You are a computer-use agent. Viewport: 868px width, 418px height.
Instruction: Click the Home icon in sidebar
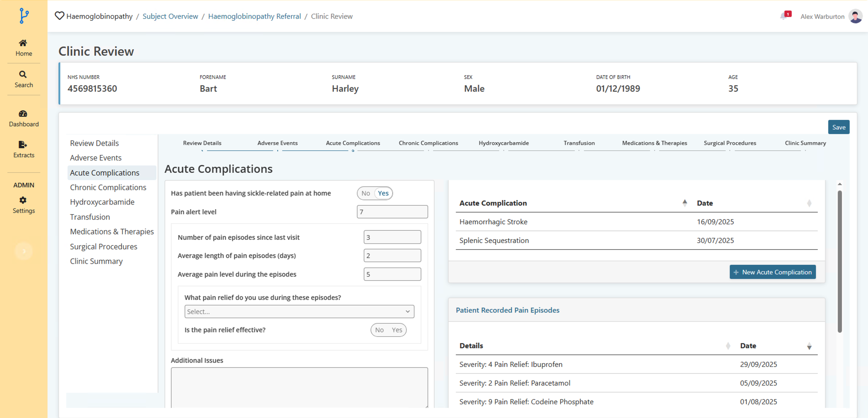(x=23, y=43)
